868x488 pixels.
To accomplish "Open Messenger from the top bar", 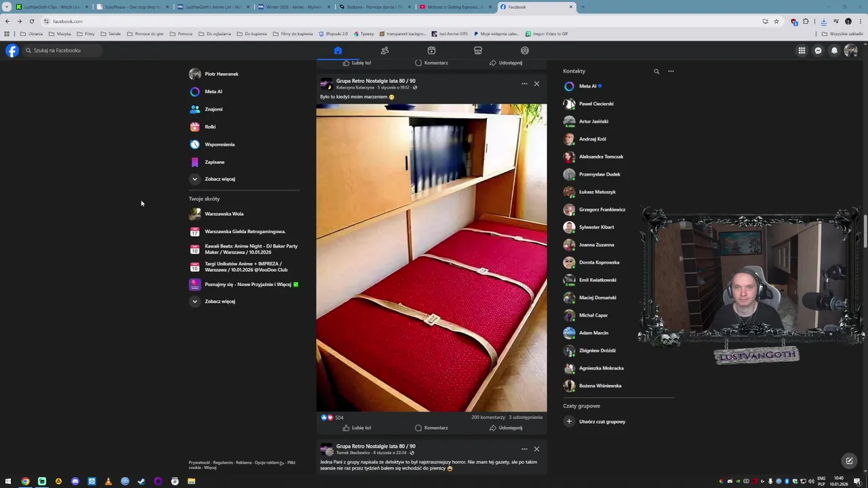I will tap(818, 50).
